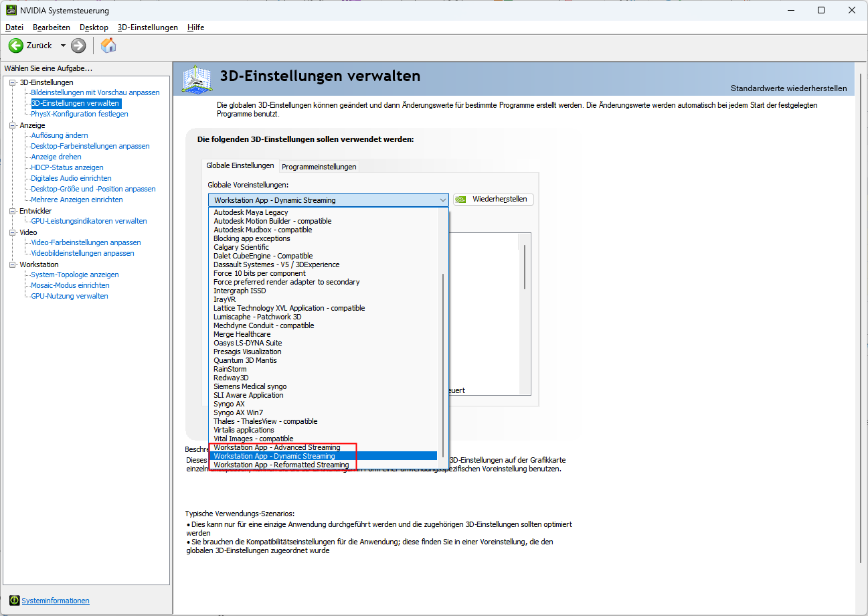Open GPU-Nutzung verwalten
This screenshot has width=868, height=616.
pos(70,296)
